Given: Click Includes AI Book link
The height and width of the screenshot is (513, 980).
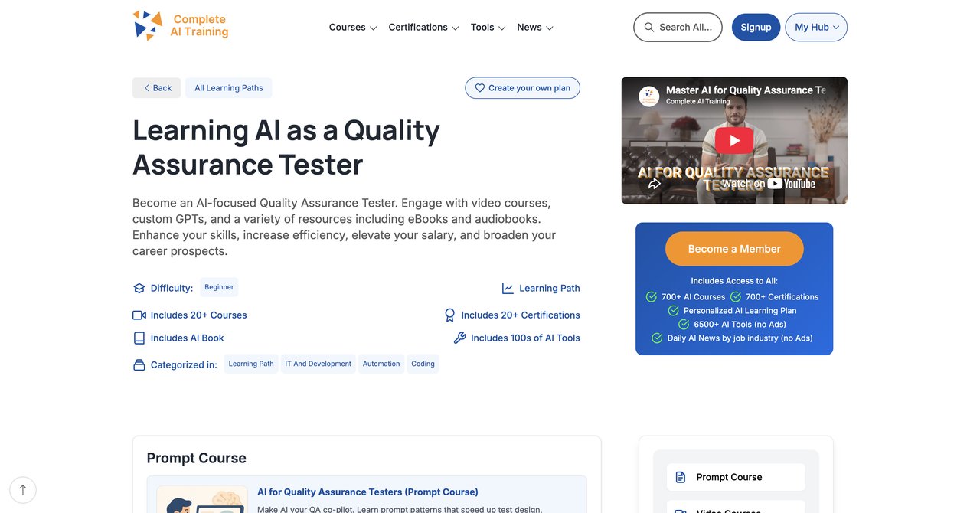Looking at the screenshot, I should (x=187, y=338).
